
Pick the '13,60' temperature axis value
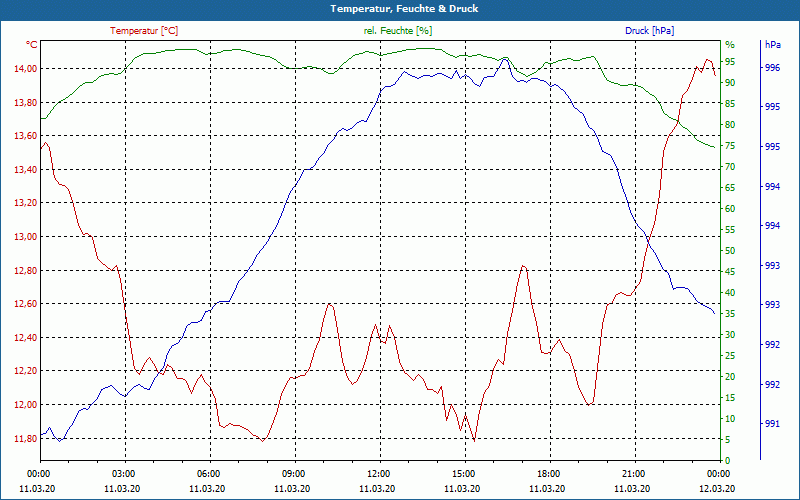26,136
